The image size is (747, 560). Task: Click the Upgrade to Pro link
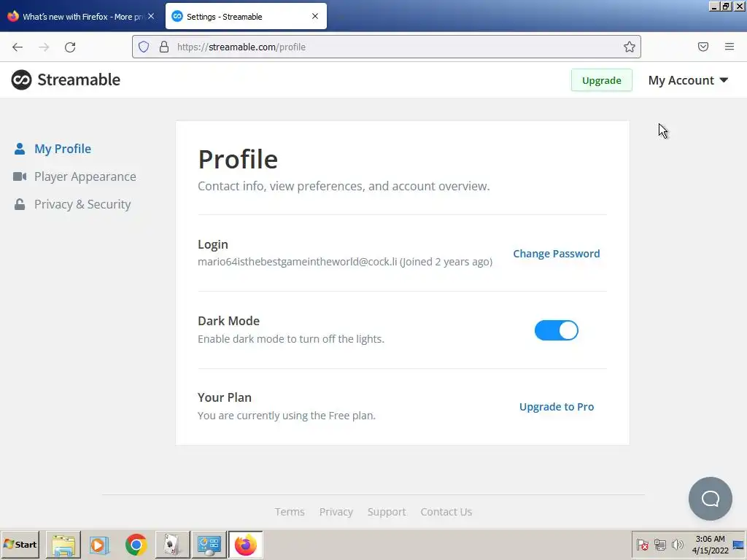coord(557,407)
